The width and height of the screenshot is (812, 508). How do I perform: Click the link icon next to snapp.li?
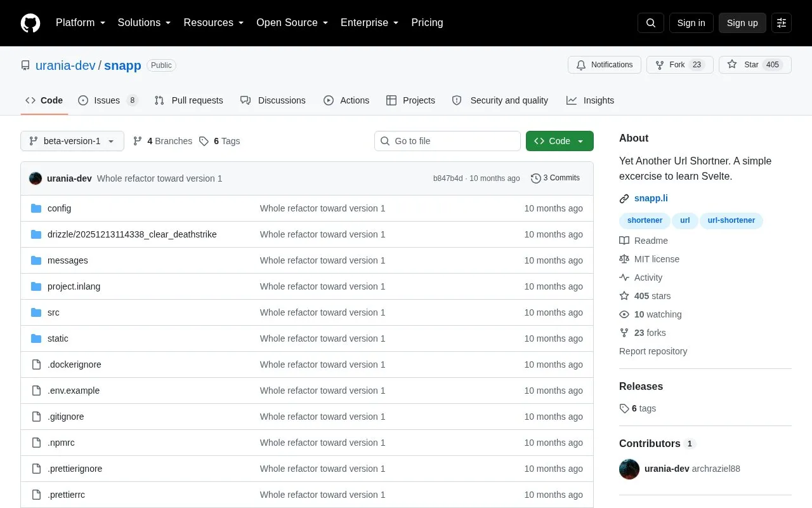(624, 199)
